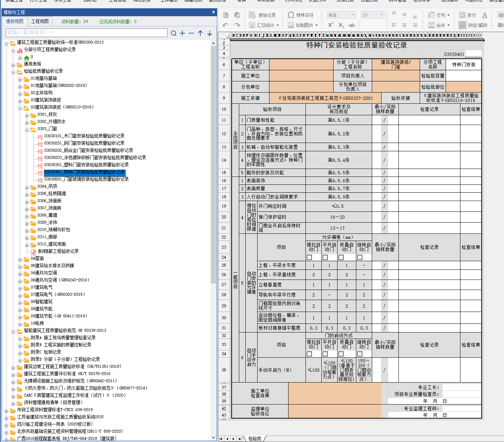Viewport: 504px width, 442px height.
Task: Click the down arrow next-result icon
Action: (x=210, y=33)
